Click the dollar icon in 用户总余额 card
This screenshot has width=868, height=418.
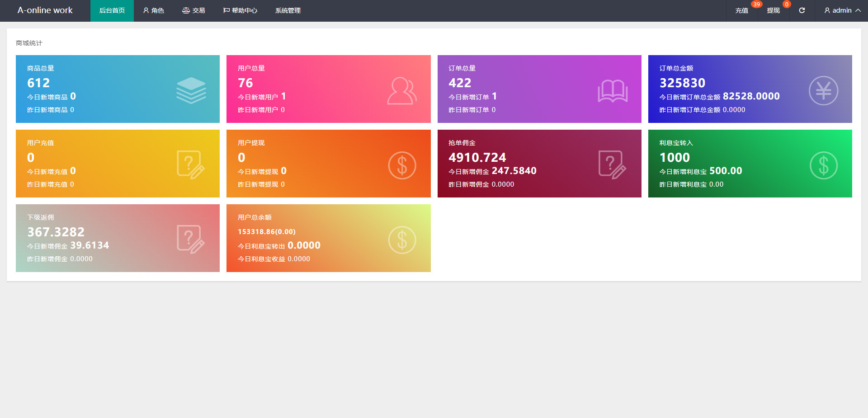pos(401,240)
